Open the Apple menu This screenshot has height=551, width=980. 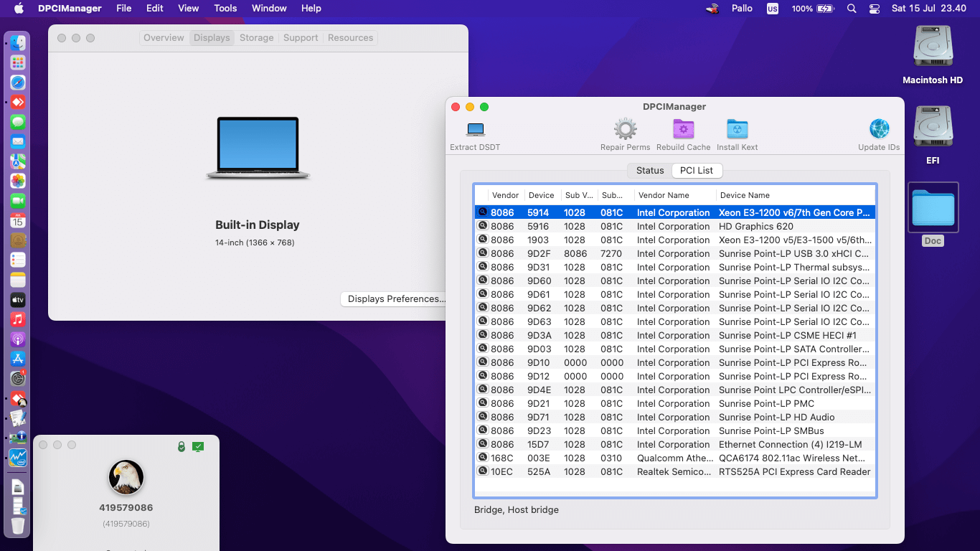tap(19, 9)
